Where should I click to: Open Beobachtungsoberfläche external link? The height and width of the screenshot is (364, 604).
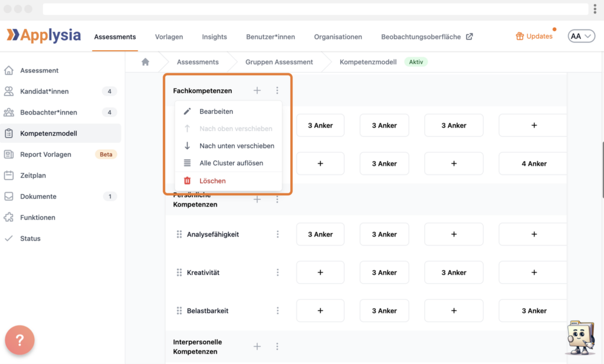[426, 37]
